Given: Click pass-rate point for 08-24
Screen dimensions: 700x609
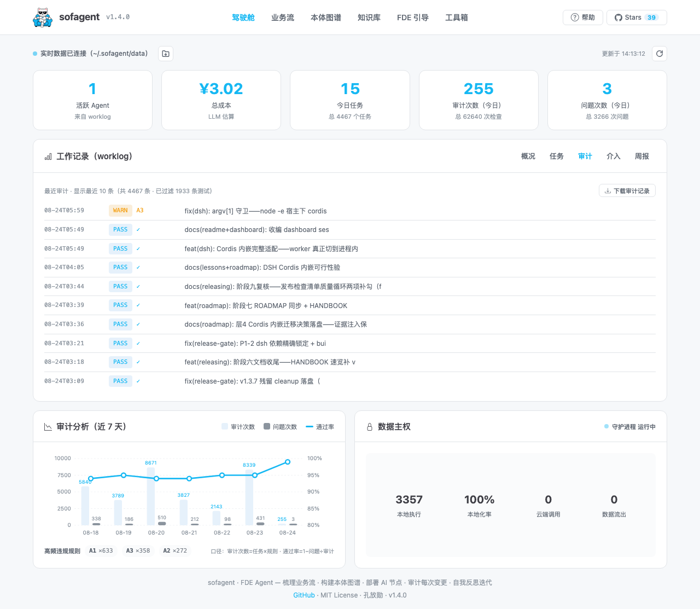Looking at the screenshot, I should (x=288, y=462).
